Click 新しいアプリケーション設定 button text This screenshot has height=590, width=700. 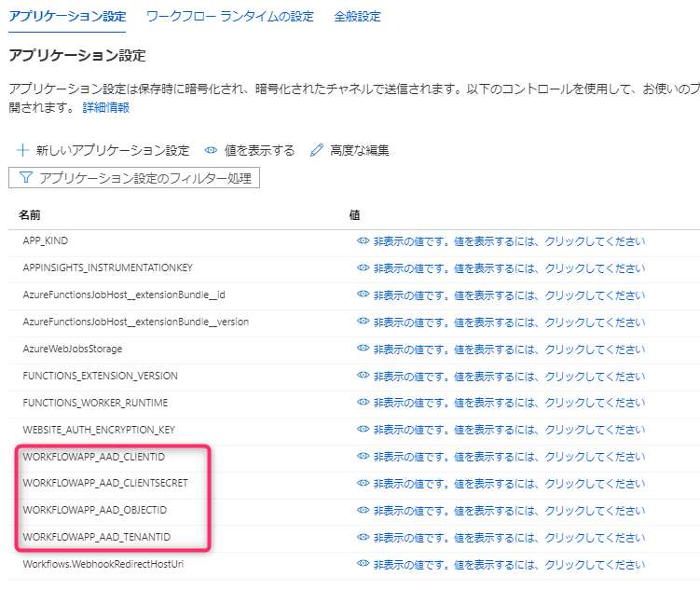(x=113, y=150)
